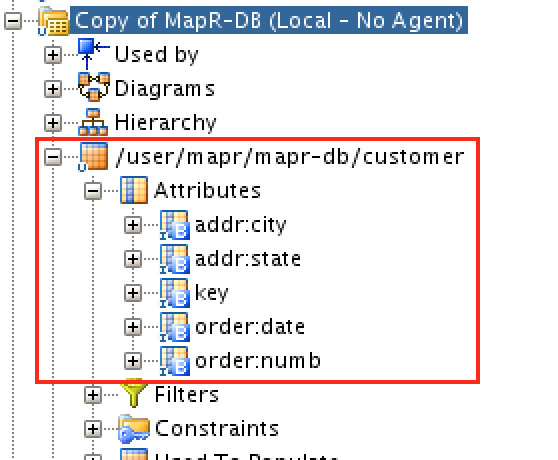The width and height of the screenshot is (558, 460).
Task: Select the Attributes label
Action: coord(207,190)
